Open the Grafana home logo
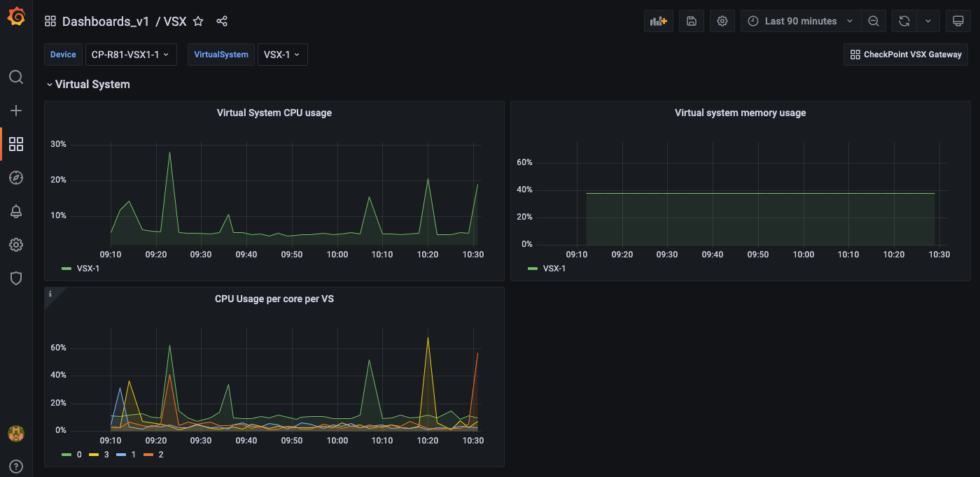 (16, 17)
